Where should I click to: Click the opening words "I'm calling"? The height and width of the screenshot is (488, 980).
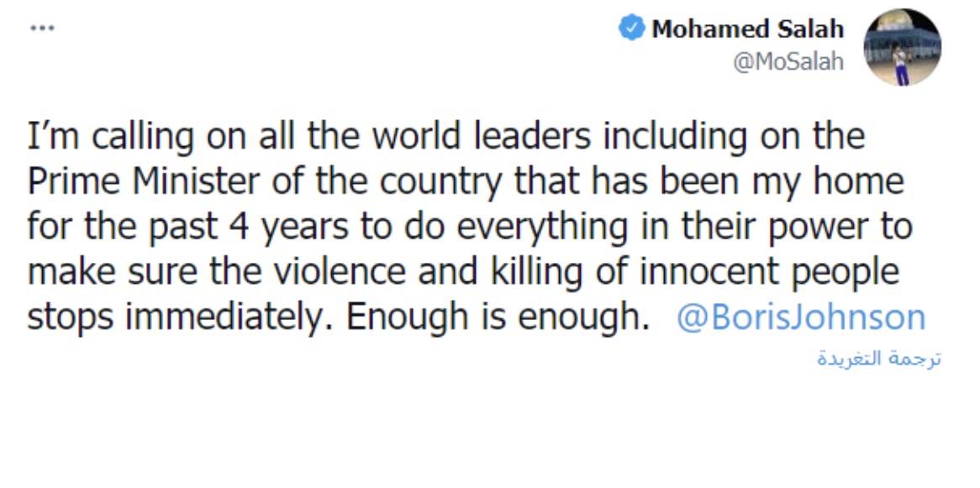tap(111, 137)
